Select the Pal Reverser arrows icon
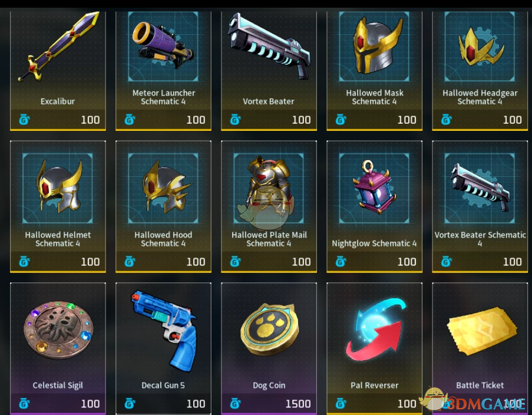The height and width of the screenshot is (415, 532). [x=375, y=330]
